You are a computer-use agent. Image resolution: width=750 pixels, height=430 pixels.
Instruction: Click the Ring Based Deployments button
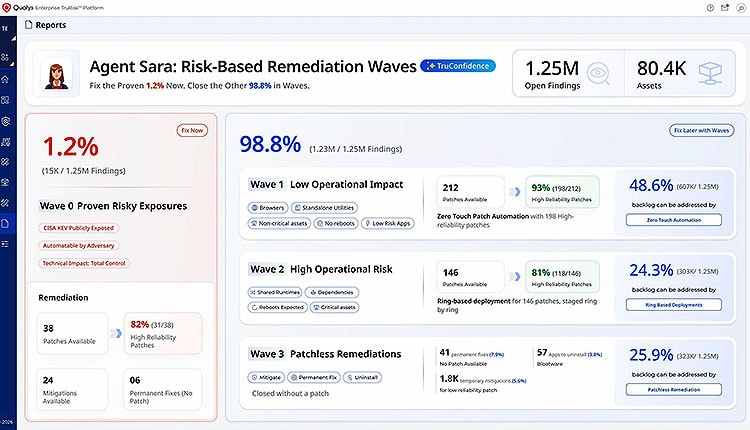point(673,305)
